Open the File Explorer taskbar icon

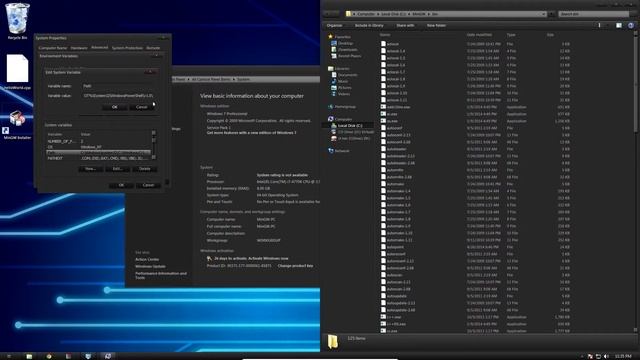click(x=29, y=356)
